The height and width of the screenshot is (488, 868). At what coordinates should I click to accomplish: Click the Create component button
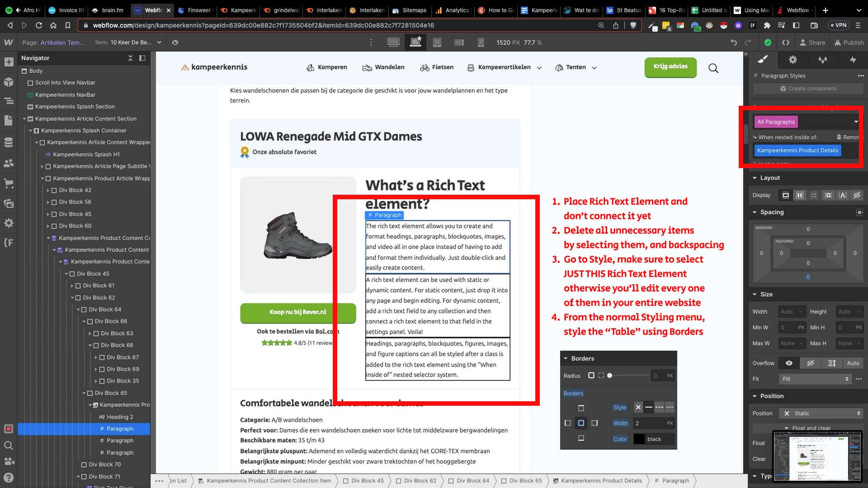pos(808,89)
